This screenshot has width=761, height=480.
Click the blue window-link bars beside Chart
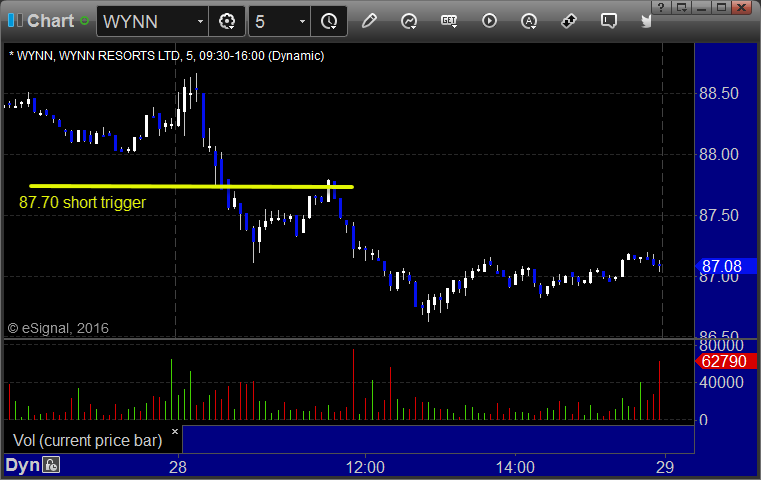coord(15,21)
